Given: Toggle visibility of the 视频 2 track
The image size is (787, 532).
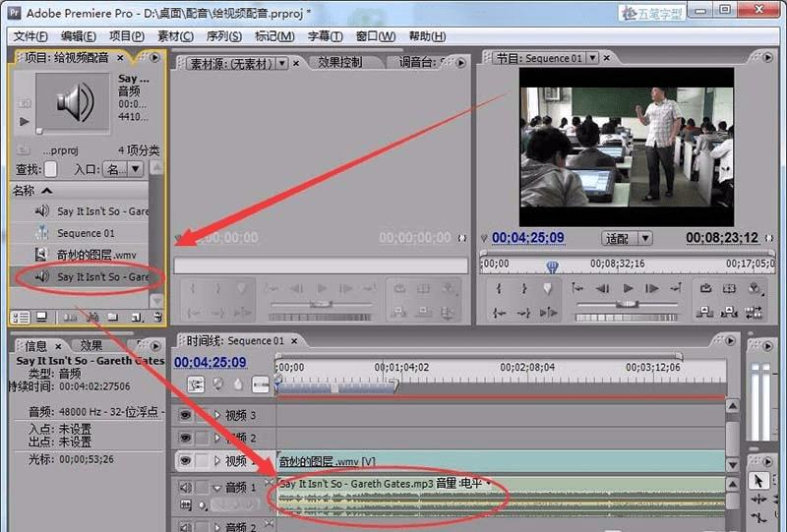Looking at the screenshot, I should click(x=185, y=439).
